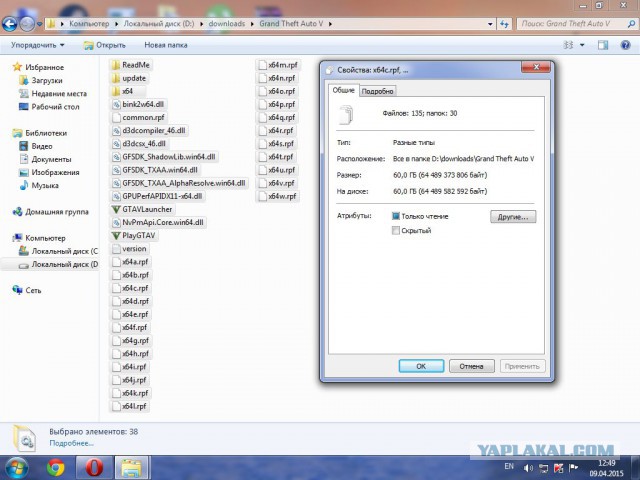The height and width of the screenshot is (480, 640).
Task: Select Локальный диск (C in the sidebar
Action: click(58, 251)
